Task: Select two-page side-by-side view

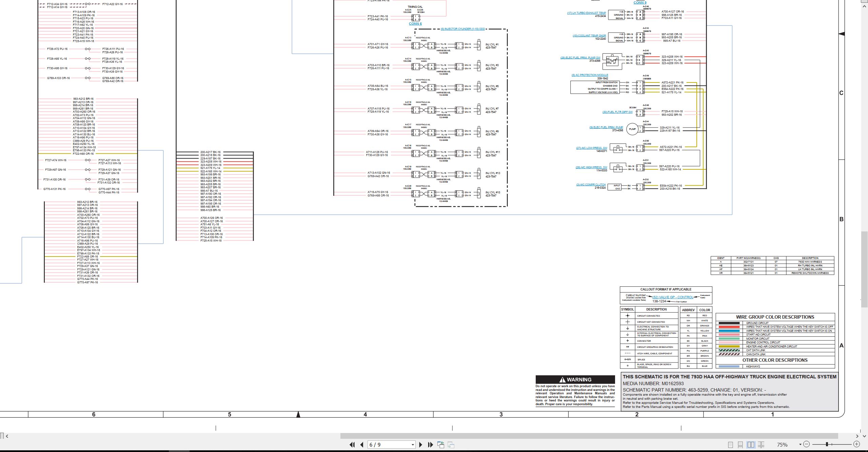Action: (751, 445)
